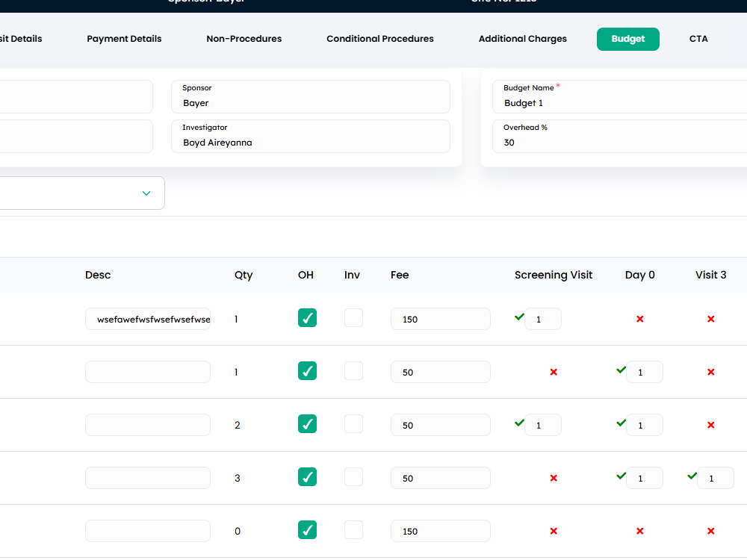Click red X under Day 0 in Qty 0 row
The height and width of the screenshot is (560, 747).
pyautogui.click(x=640, y=531)
